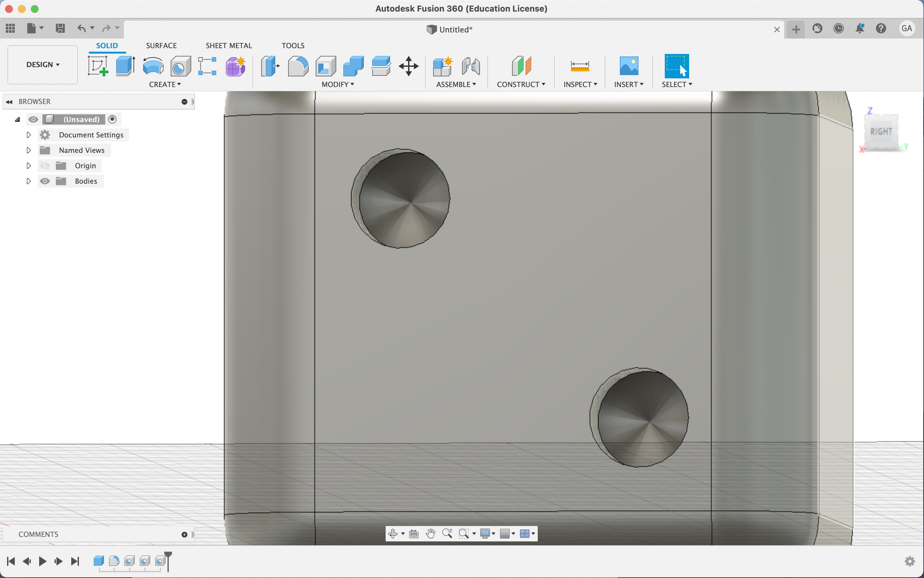Screen dimensions: 924x578
Task: Open the SELECT dropdown menu
Action: coord(677,84)
